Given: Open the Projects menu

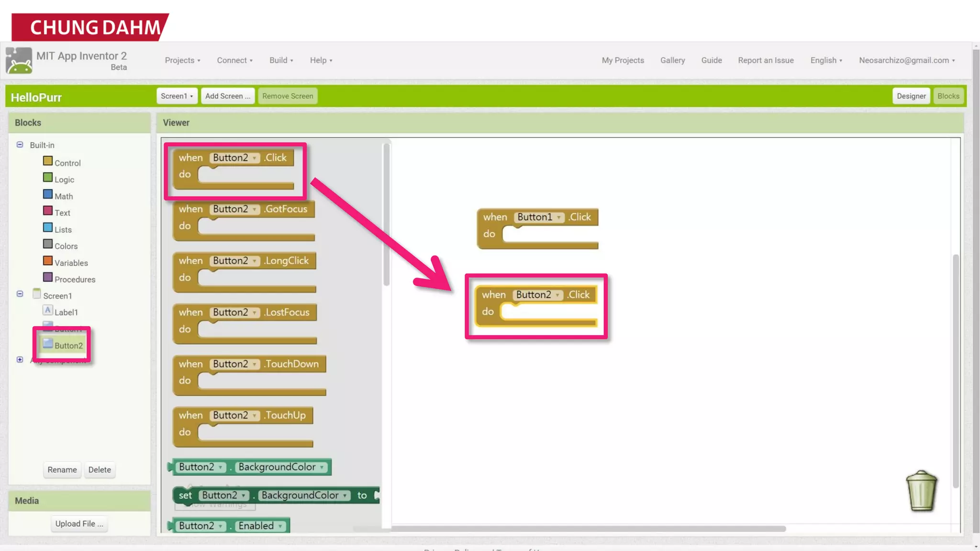Looking at the screenshot, I should pyautogui.click(x=182, y=60).
